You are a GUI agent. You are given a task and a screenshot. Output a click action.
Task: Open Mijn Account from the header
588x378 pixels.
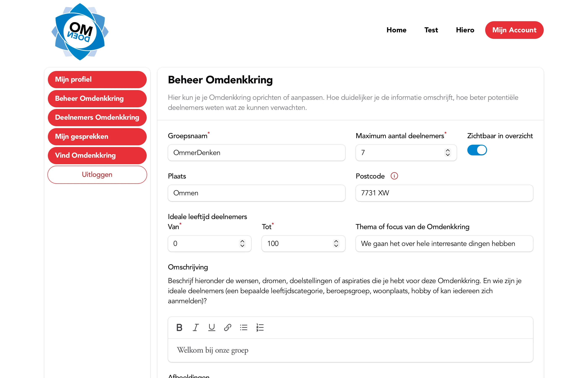(514, 30)
